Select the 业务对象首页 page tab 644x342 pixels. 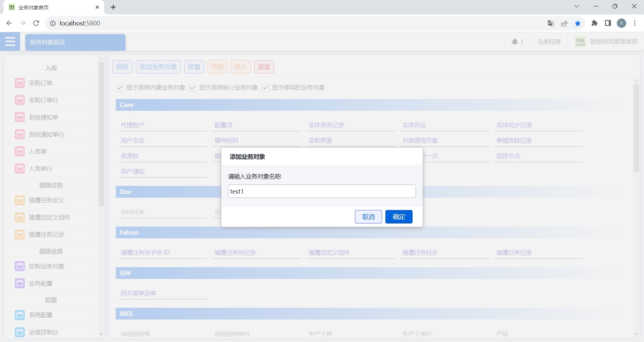tap(75, 42)
